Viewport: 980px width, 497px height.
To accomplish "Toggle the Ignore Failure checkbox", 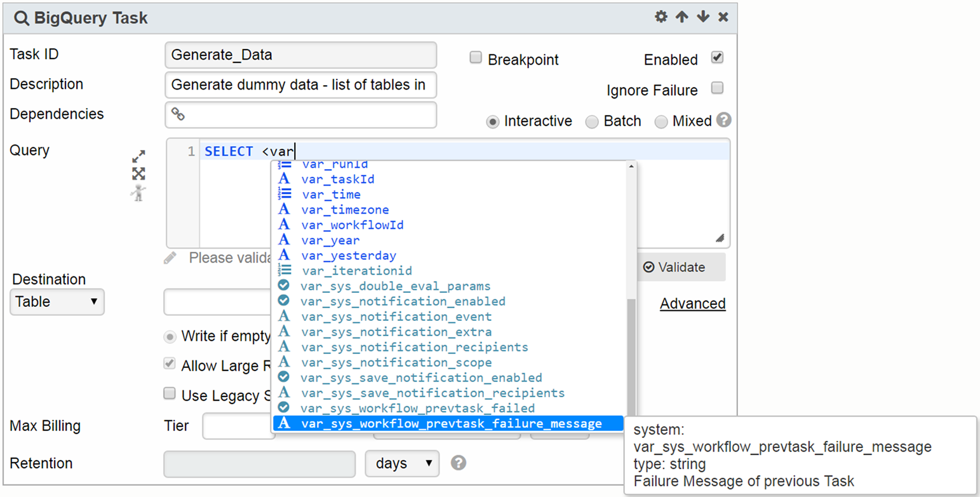I will pyautogui.click(x=717, y=88).
